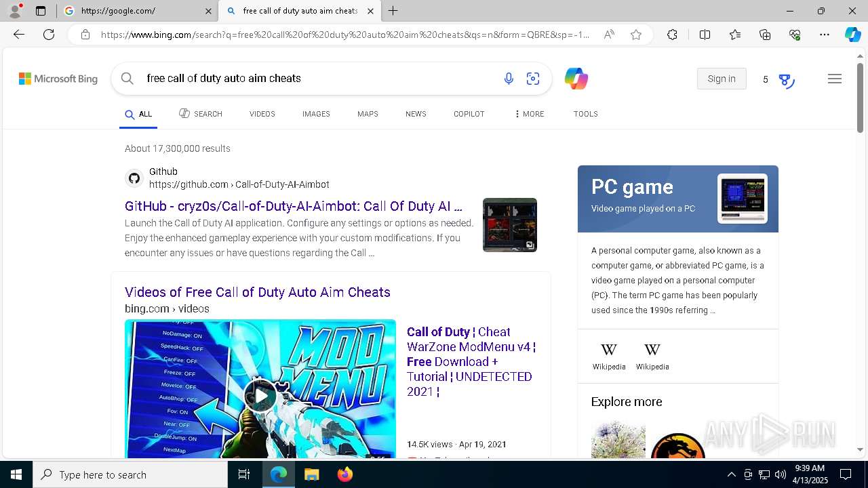Show hidden system tray icons chevron
The width and height of the screenshot is (868, 488).
click(731, 474)
